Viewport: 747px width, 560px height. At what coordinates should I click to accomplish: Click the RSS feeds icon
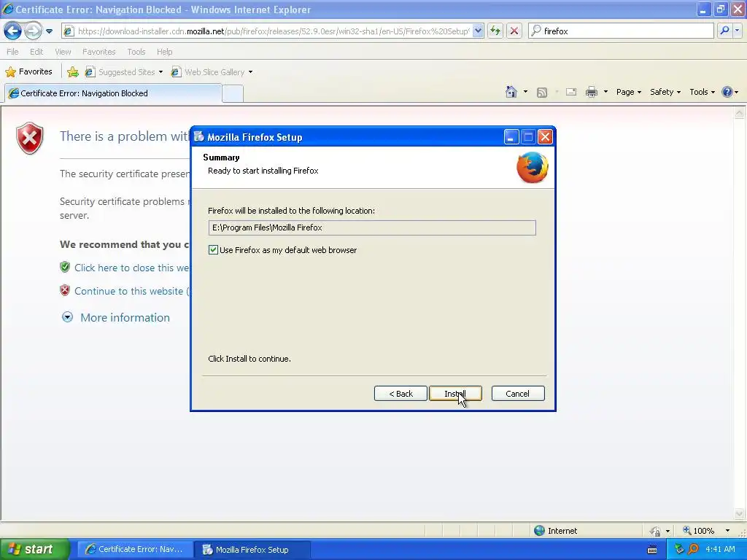pos(542,93)
